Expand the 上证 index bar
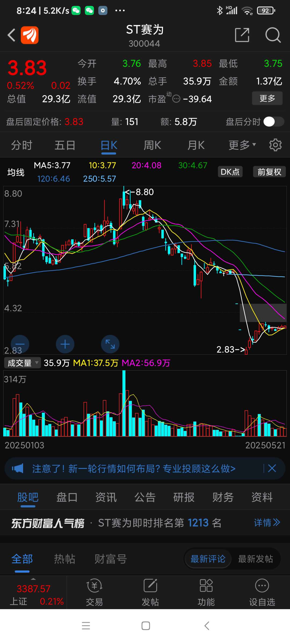 point(33,579)
